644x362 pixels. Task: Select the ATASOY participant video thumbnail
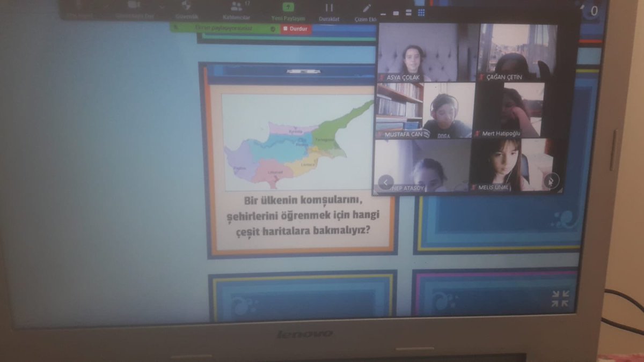422,166
